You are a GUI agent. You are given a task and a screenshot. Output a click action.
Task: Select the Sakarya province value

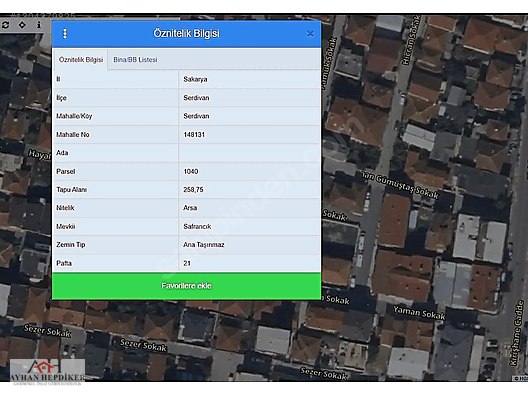point(195,79)
